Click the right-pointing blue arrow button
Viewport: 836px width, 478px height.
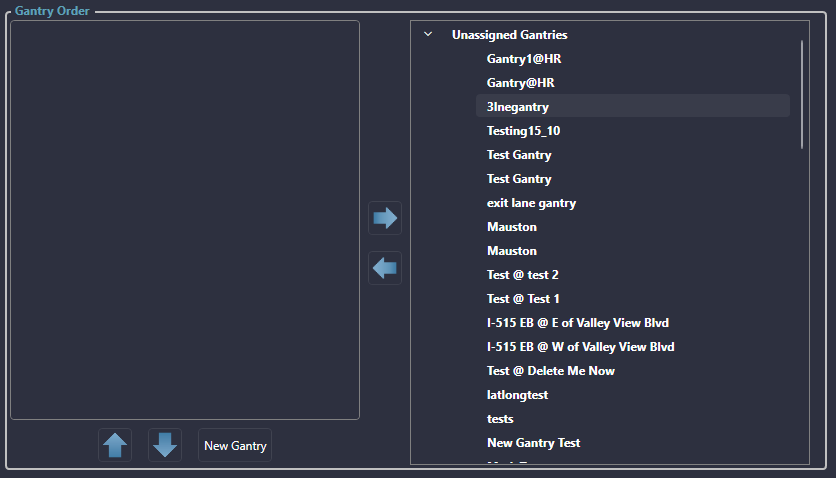tap(385, 218)
